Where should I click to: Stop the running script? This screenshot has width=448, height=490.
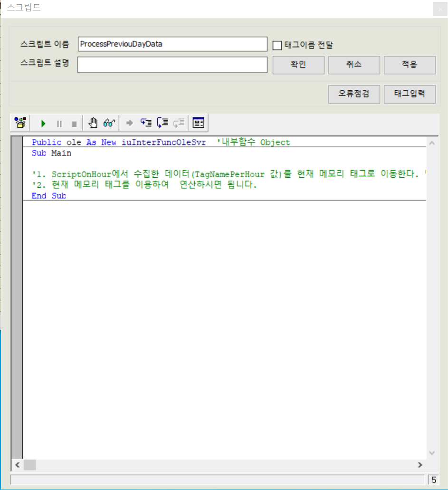[74, 123]
